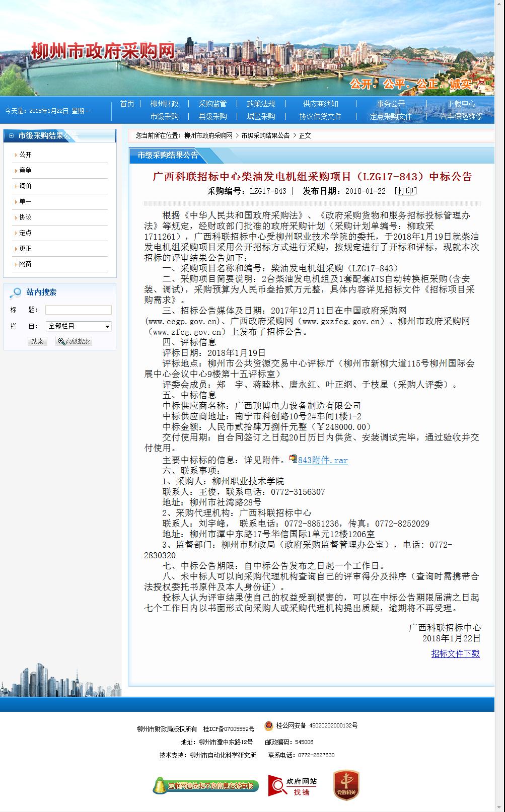Screen dimensions: 505x812
Task: Select 更正 in the left sidebar
Action: 25,249
